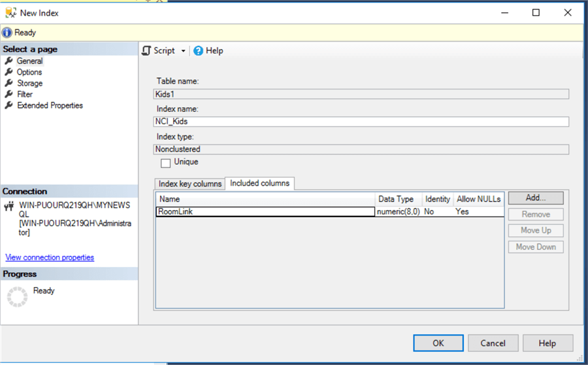Click the server connection icon

9,206
